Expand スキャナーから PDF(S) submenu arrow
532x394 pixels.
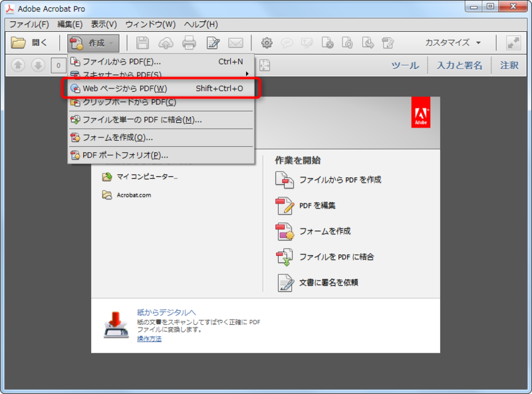(247, 74)
